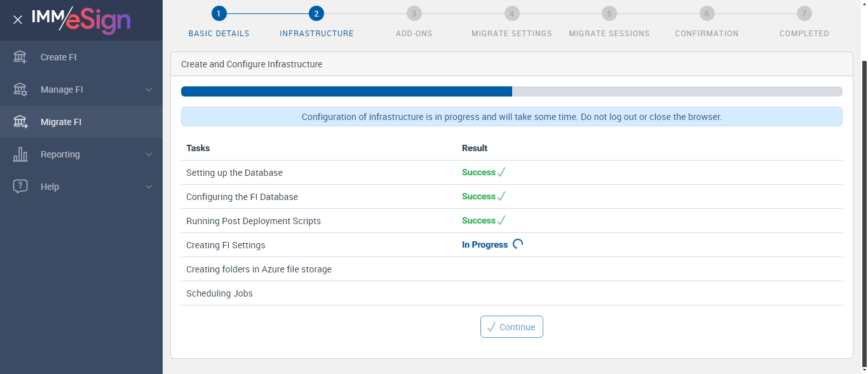Viewport: 868px width, 374px height.
Task: Click the infrastructure configuration progress bar
Action: click(512, 91)
